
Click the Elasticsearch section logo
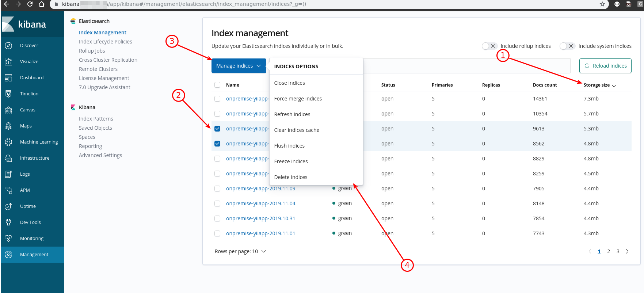(x=73, y=21)
